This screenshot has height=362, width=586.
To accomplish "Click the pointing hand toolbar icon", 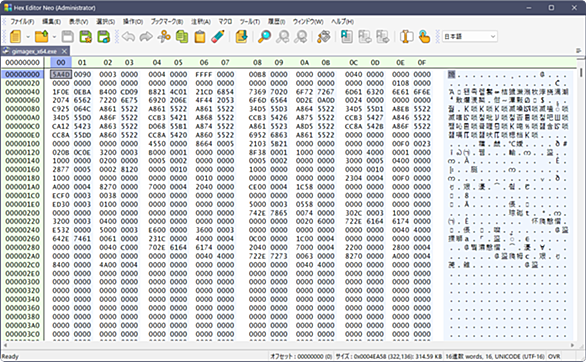I will coord(424,37).
